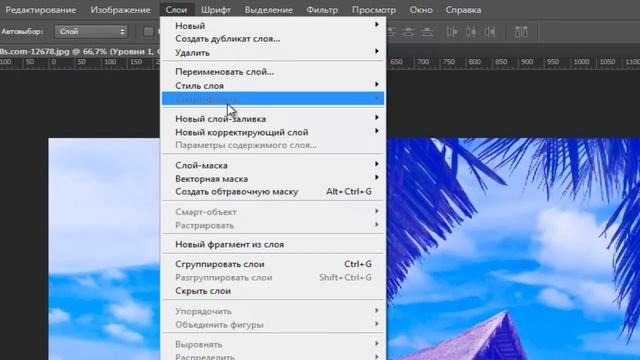
Task: Expand the Смарт-объект submenu
Action: click(273, 212)
